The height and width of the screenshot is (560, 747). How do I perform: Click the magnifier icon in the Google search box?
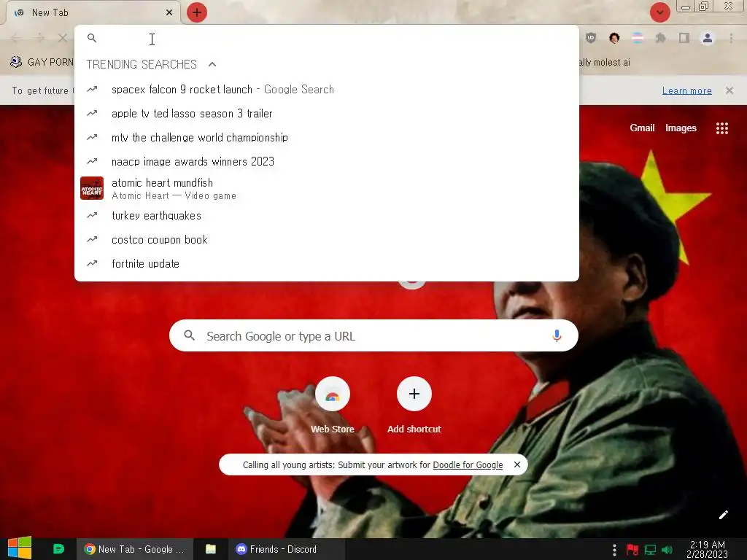(x=189, y=335)
